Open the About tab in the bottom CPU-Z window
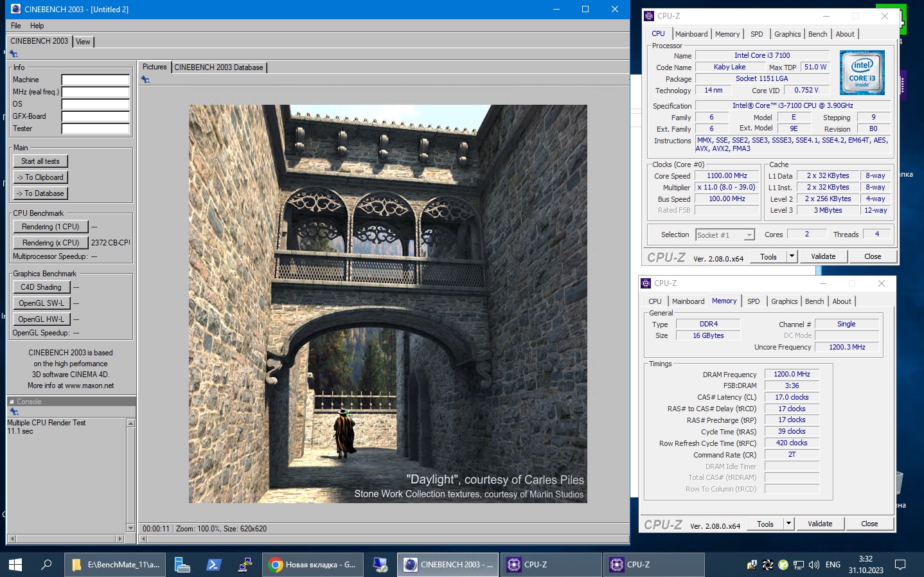This screenshot has height=577, width=924. [842, 301]
